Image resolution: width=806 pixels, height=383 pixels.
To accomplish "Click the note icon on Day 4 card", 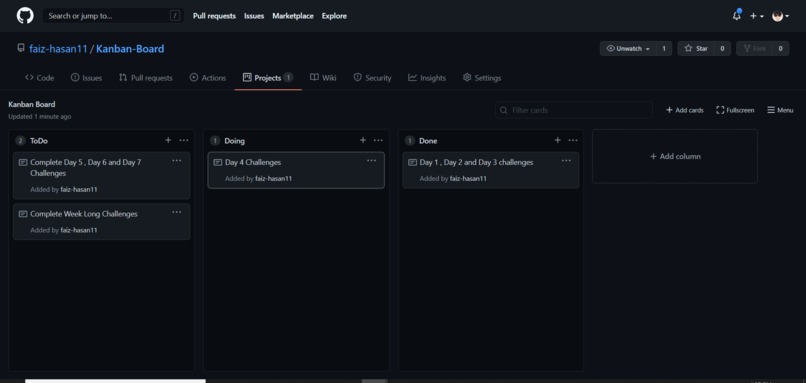I will [x=217, y=162].
